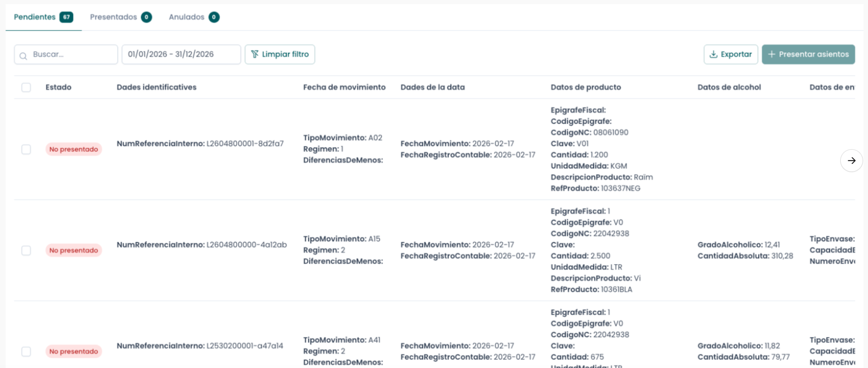Click TipoMovimiento A02 value
The image size is (868, 368).
tap(375, 138)
